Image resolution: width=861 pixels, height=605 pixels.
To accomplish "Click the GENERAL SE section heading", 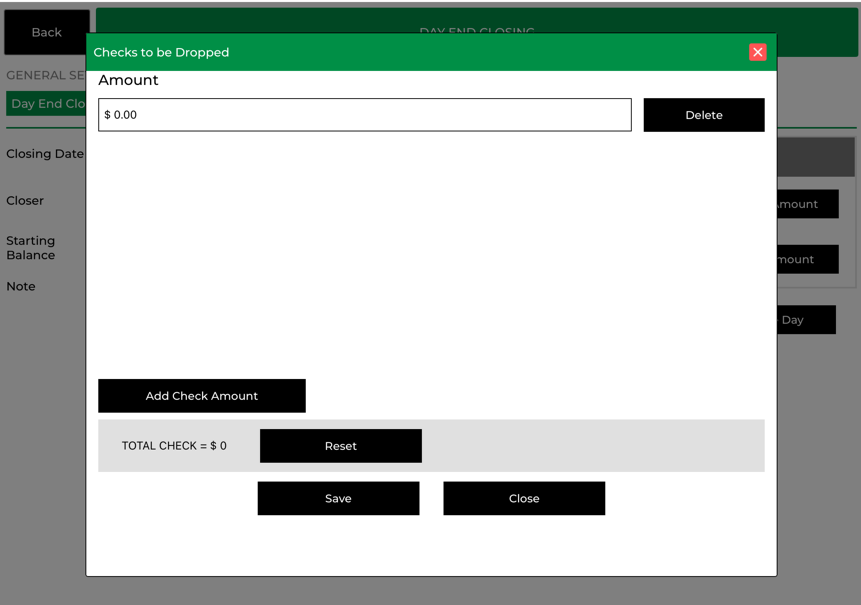I will [45, 76].
